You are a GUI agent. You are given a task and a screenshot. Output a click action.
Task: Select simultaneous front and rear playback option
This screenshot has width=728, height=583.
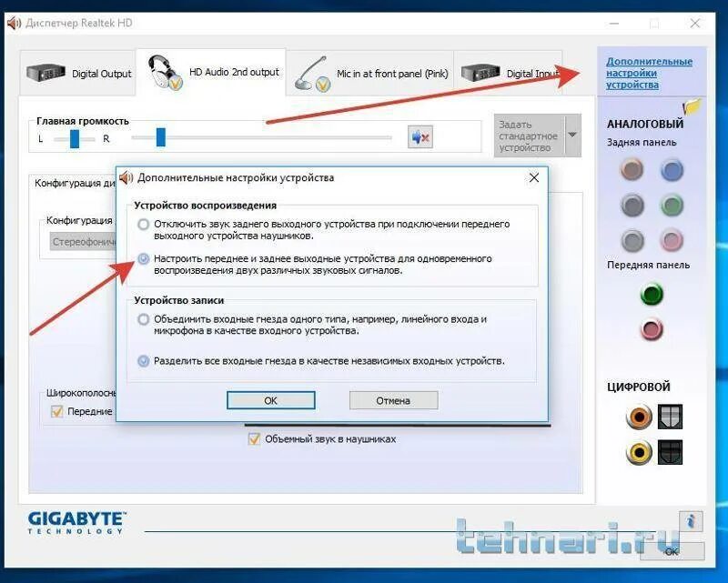pos(144,258)
